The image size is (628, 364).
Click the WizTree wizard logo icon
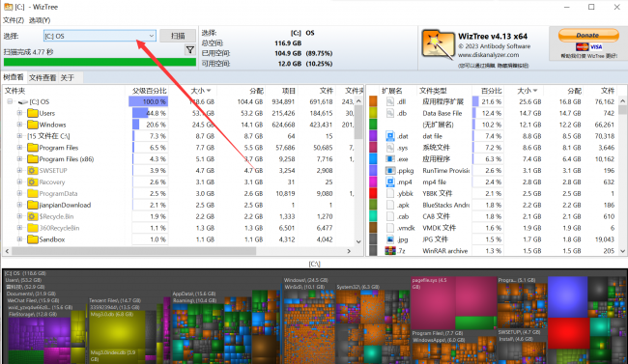pyautogui.click(x=438, y=45)
